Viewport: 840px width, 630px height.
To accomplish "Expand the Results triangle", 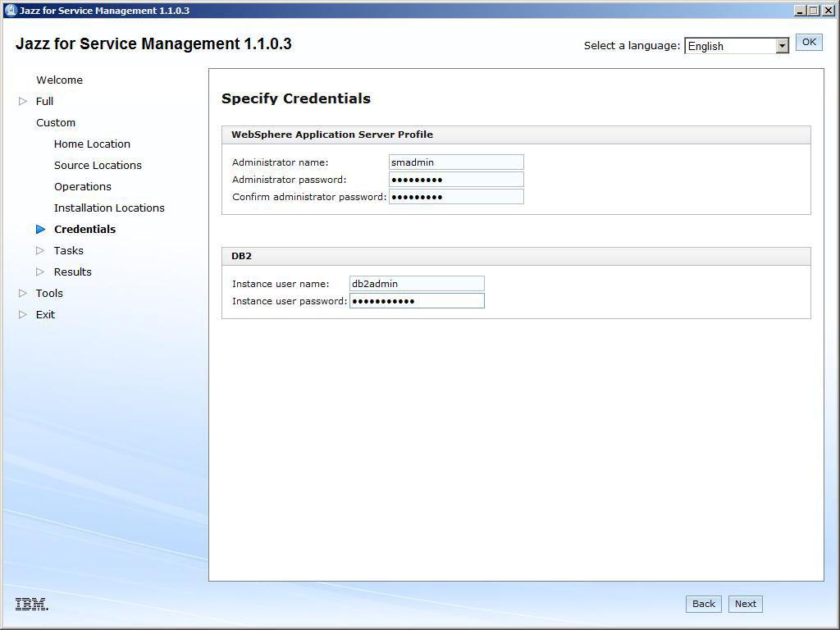I will point(40,272).
